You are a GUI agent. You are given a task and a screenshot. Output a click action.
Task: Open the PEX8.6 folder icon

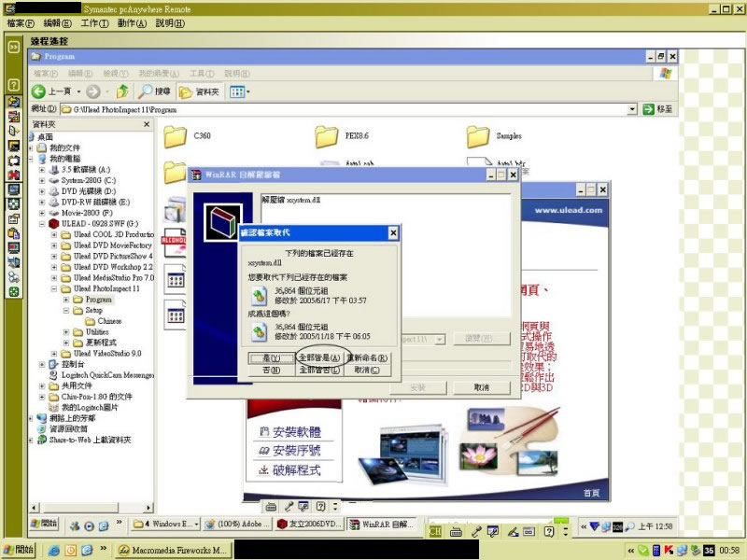[326, 137]
